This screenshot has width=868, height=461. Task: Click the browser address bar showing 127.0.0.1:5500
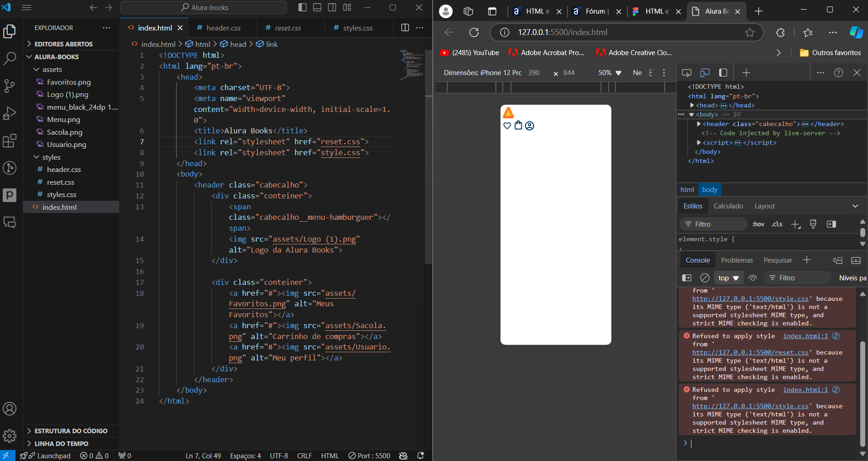tap(626, 32)
